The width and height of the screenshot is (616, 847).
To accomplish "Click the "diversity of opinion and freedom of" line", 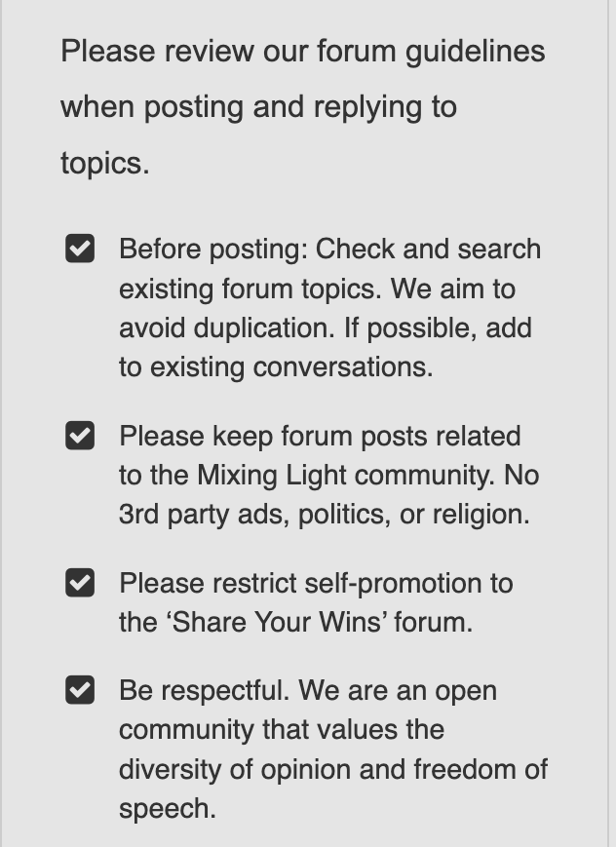I will tap(333, 770).
